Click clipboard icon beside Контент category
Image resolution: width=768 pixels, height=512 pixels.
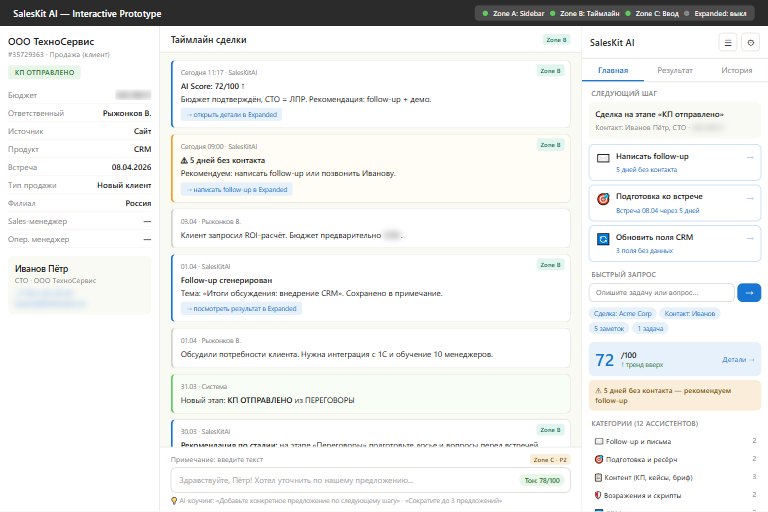tap(598, 477)
